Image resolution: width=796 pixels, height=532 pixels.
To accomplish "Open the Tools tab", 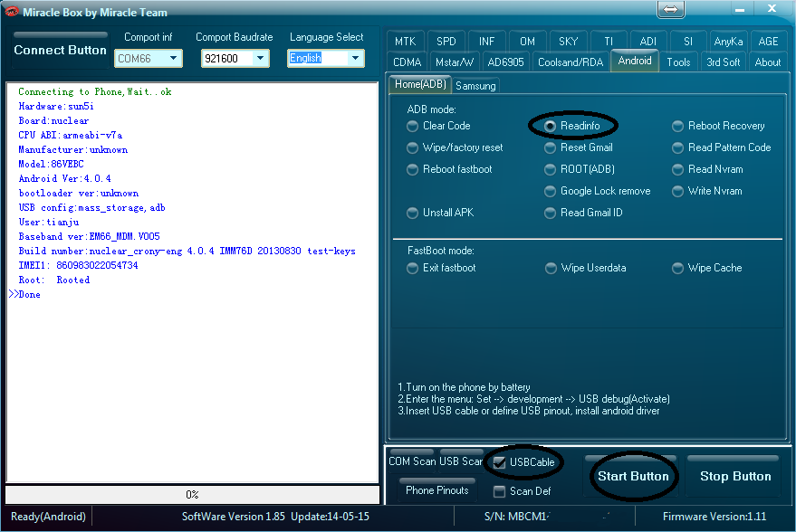I will pos(678,62).
